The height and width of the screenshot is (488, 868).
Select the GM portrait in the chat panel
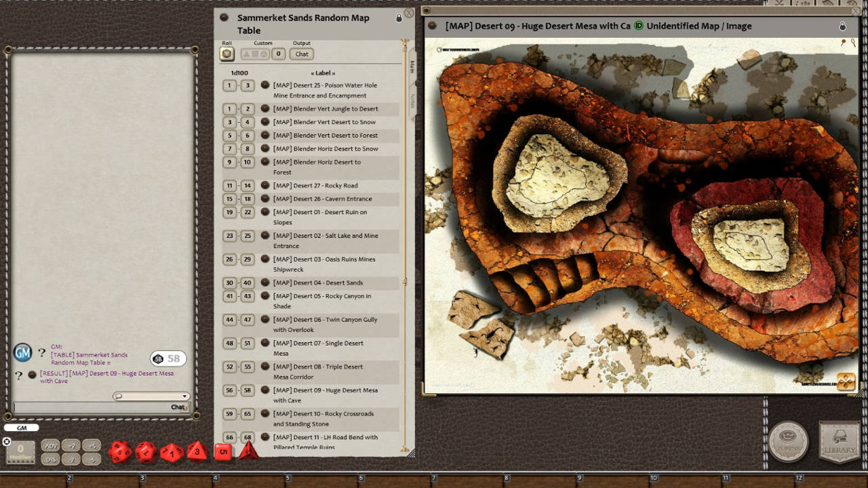(x=22, y=352)
